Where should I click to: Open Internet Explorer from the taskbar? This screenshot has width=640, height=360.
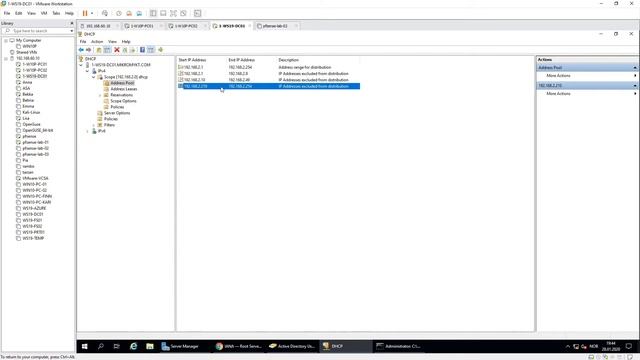(x=133, y=346)
